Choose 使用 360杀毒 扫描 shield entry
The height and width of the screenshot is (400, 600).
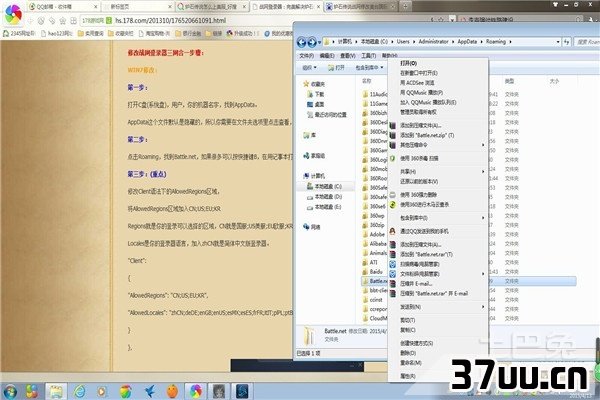coord(419,158)
